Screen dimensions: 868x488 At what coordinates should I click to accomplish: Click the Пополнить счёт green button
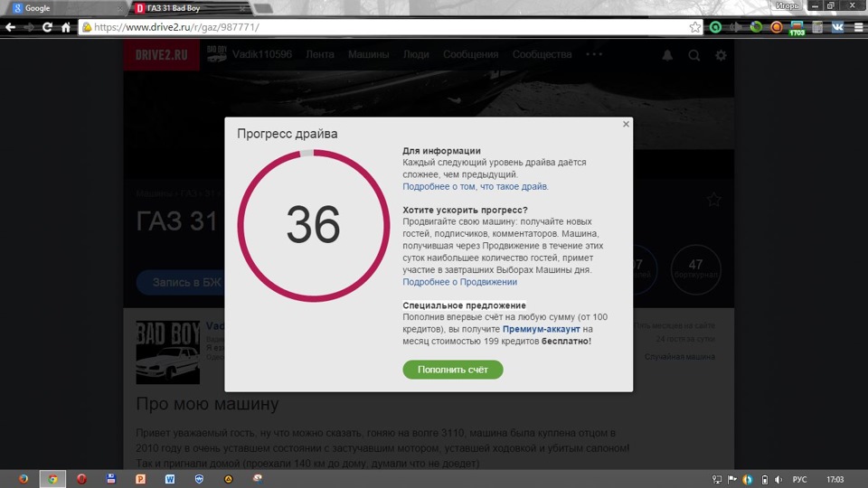point(452,370)
